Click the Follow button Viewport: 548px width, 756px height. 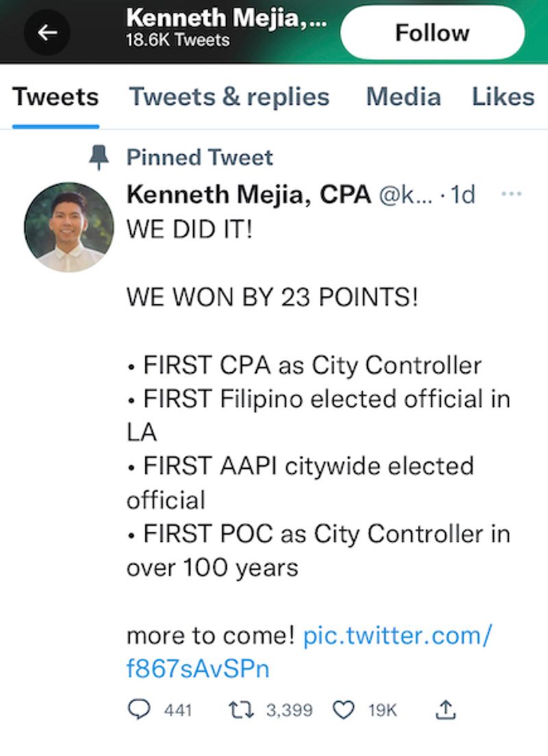[x=432, y=32]
